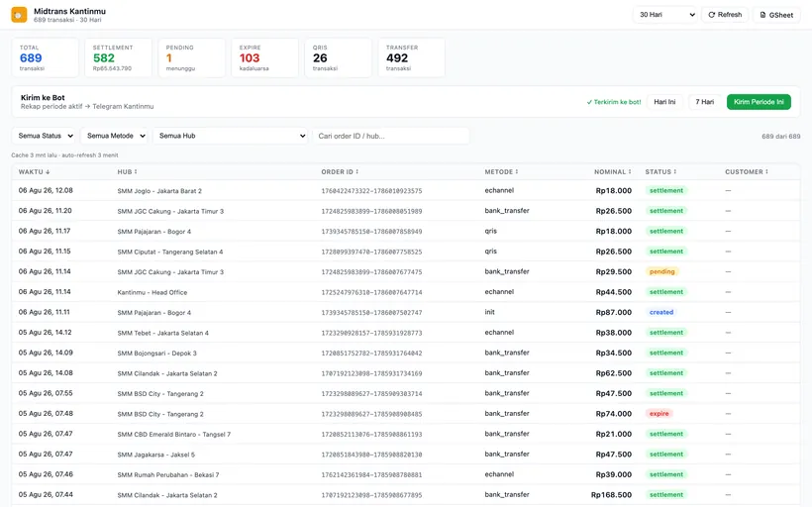
Task: Click the SETTLEMENT 582 summary card
Action: 119,57
